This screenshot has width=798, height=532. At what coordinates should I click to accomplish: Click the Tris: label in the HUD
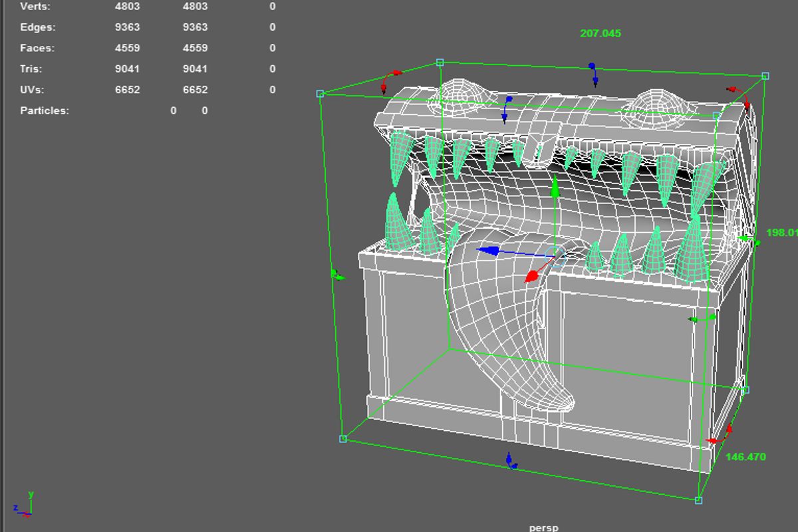(32, 68)
